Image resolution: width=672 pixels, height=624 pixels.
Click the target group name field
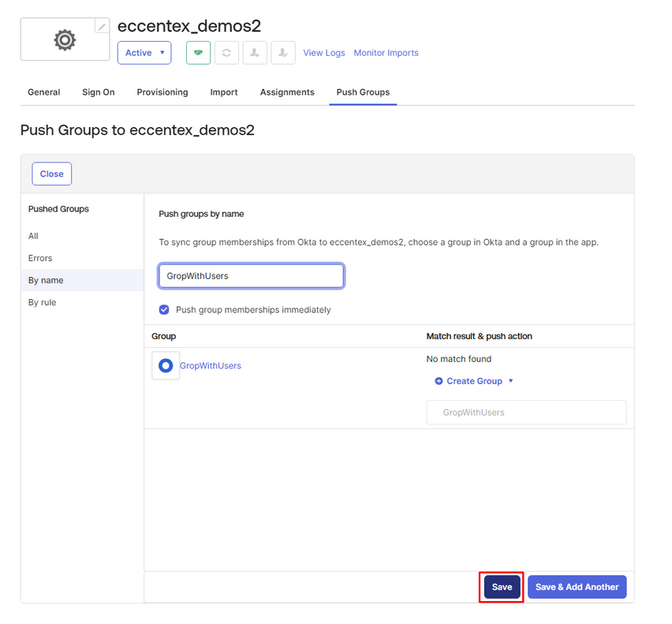click(526, 413)
